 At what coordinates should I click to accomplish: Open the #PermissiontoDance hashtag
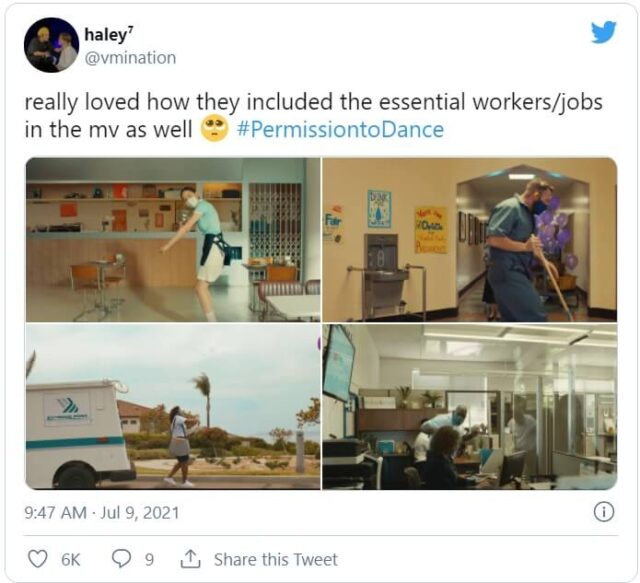[x=340, y=129]
